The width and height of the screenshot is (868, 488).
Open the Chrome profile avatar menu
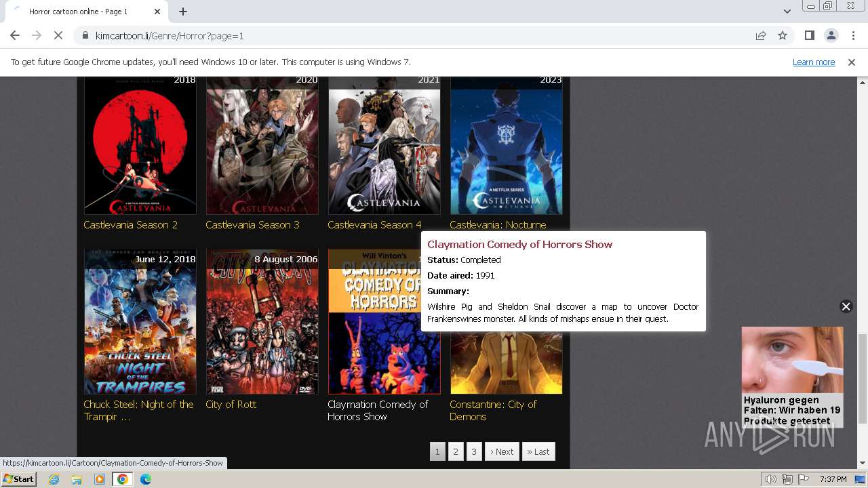tap(831, 35)
